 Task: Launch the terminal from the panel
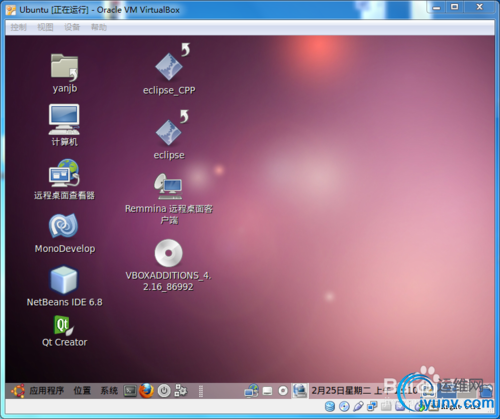130,391
